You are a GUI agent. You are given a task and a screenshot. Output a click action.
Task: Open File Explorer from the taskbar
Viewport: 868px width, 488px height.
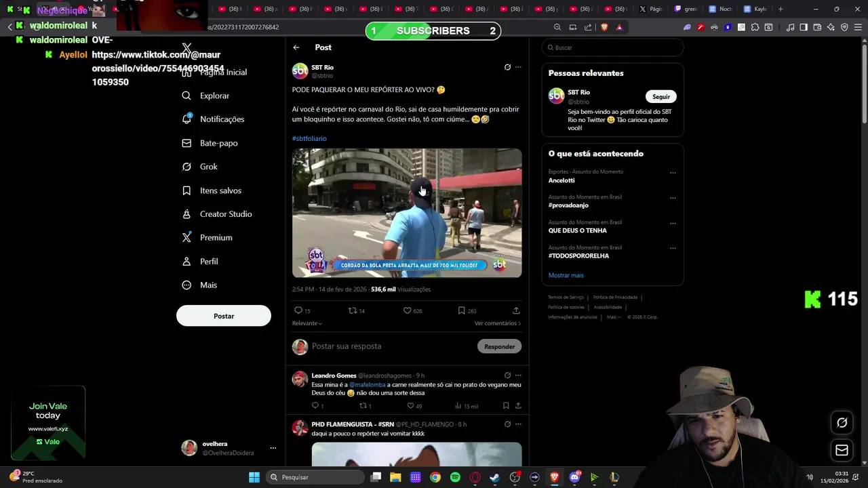395,477
